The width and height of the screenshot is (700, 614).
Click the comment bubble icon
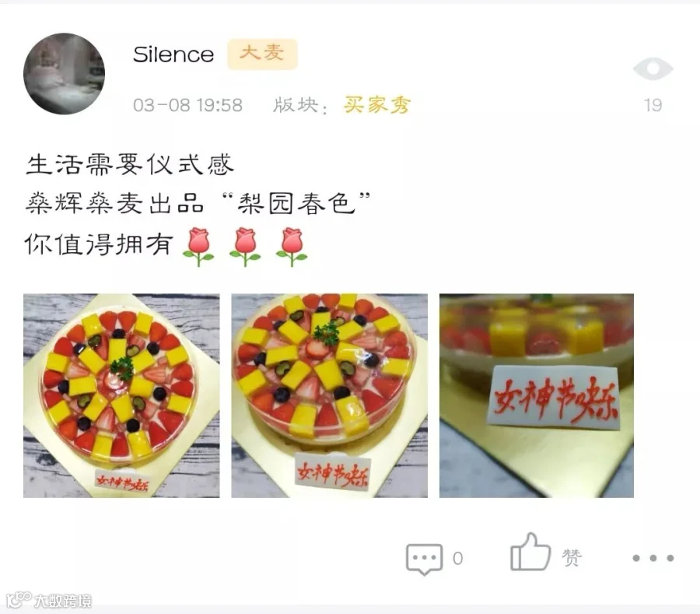pyautogui.click(x=424, y=559)
